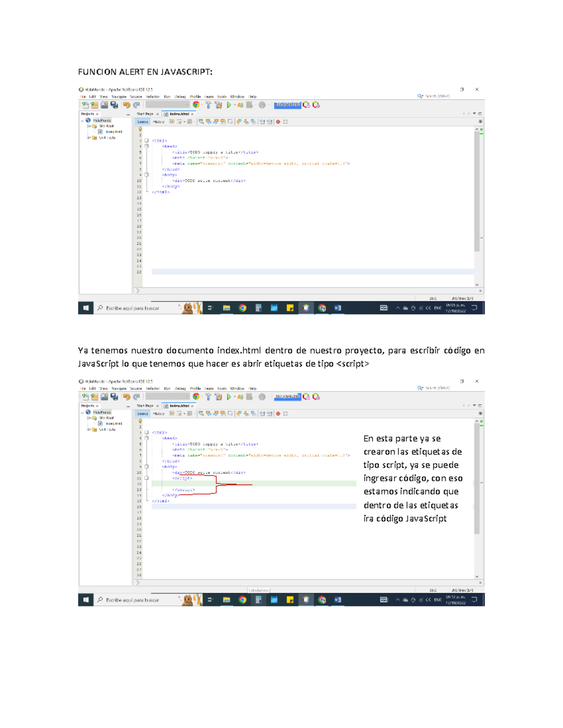Run the project with the green Run icon

point(228,104)
